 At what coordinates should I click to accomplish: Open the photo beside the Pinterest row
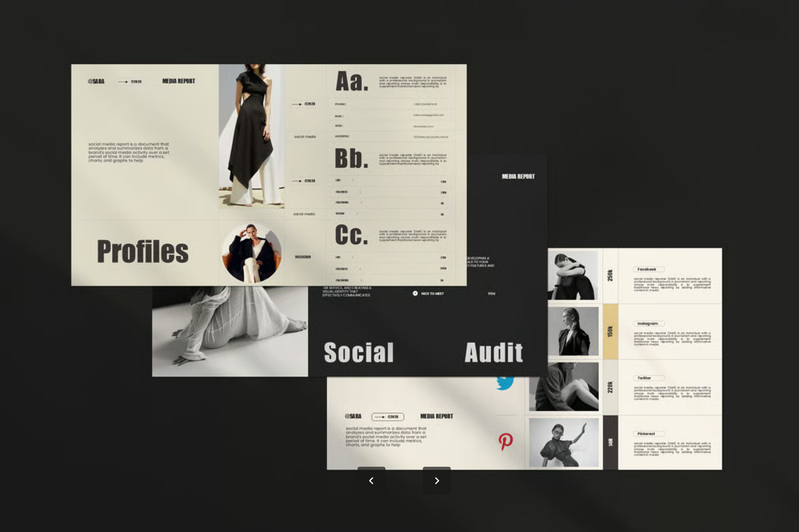point(564,443)
